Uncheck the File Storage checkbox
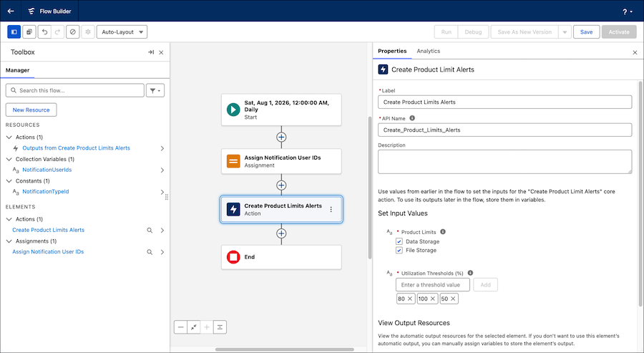Screen dimensions: 644x353 pyautogui.click(x=399, y=250)
